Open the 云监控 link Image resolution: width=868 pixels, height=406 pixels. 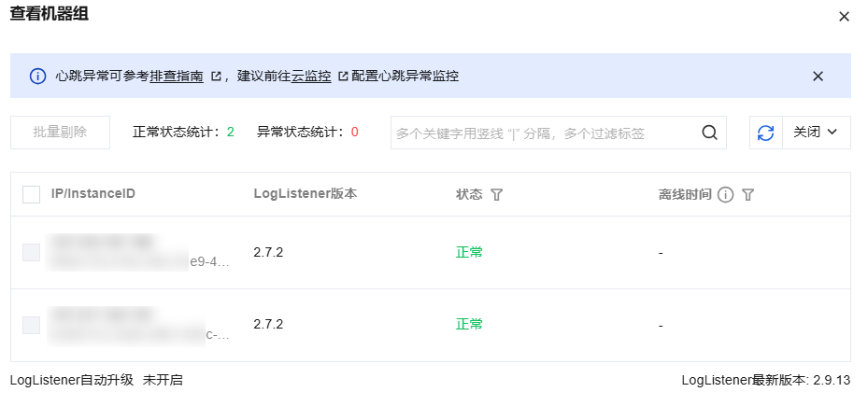(x=311, y=77)
